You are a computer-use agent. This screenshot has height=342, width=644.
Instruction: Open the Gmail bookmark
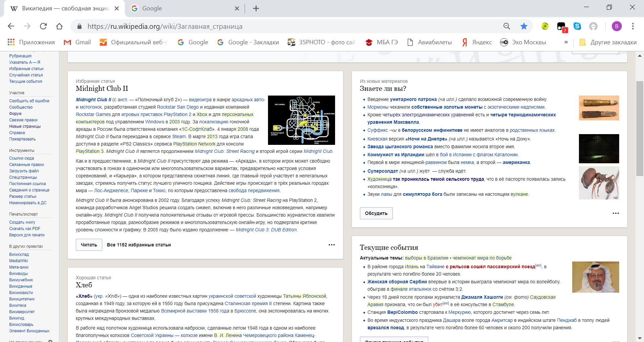tap(77, 42)
